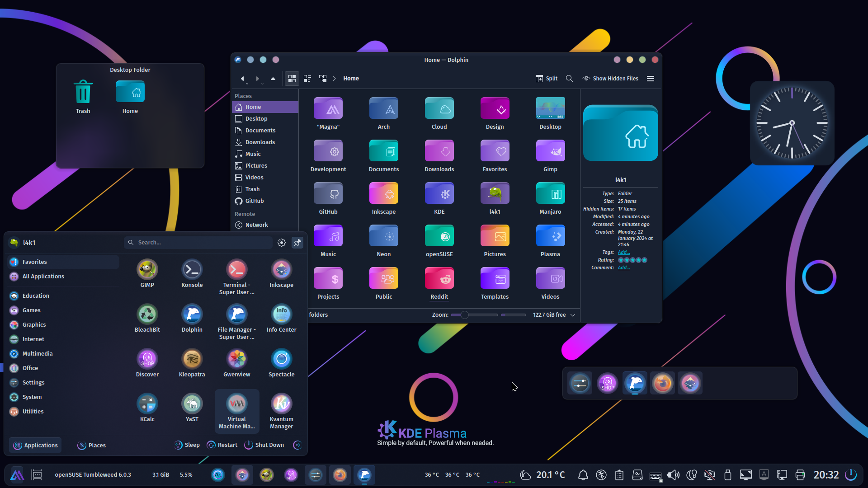Expand the breadcrumb arrow before Home

(335, 78)
